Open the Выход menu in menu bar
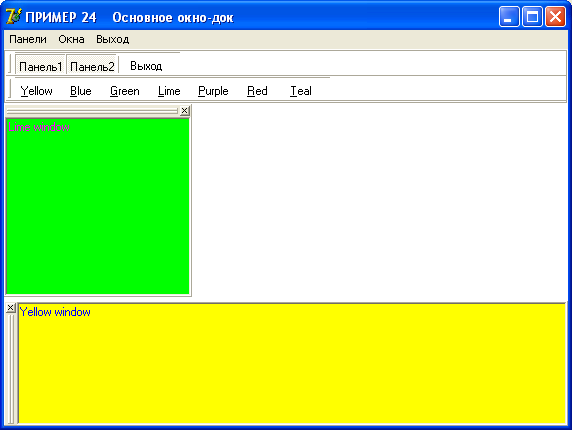This screenshot has width=572, height=430. [x=112, y=39]
